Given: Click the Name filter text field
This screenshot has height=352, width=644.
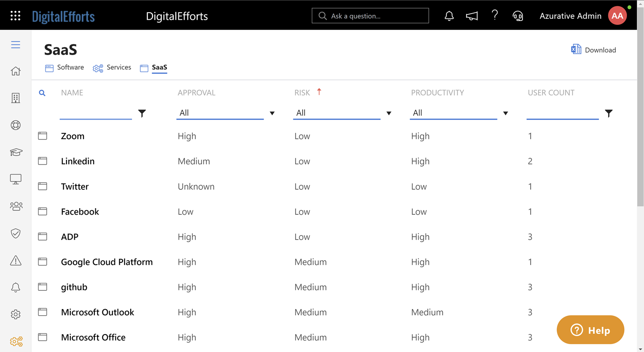Looking at the screenshot, I should pyautogui.click(x=96, y=113).
